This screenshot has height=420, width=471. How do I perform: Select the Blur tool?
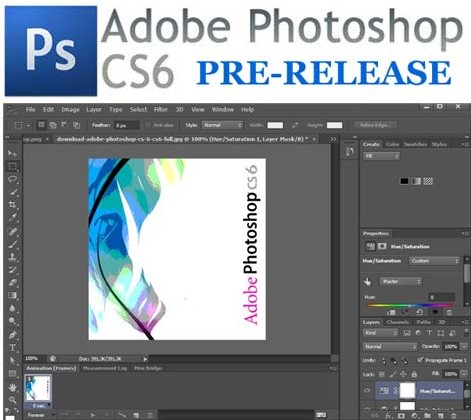pyautogui.click(x=12, y=308)
